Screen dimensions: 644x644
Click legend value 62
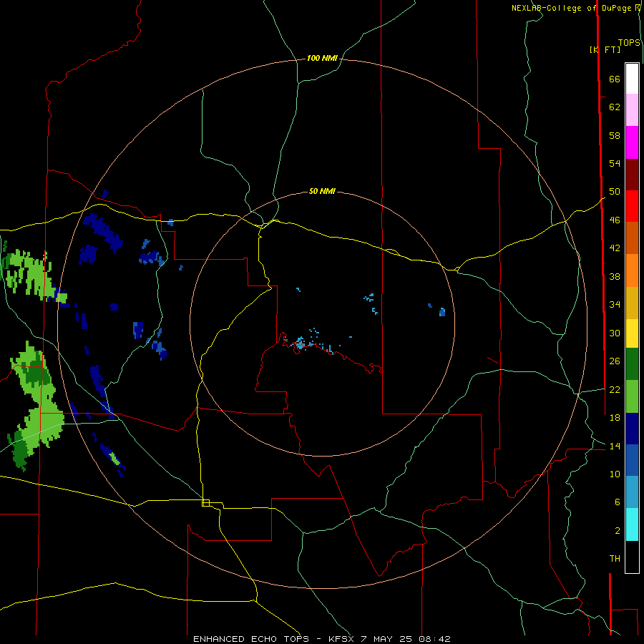[x=615, y=107]
